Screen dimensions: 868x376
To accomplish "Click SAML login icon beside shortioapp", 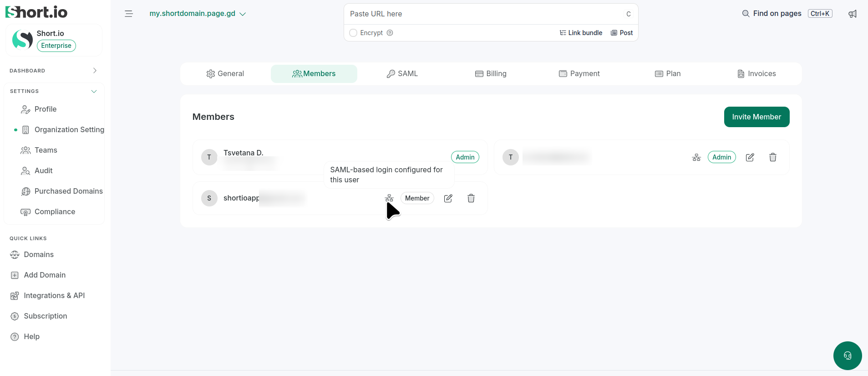I will click(389, 198).
